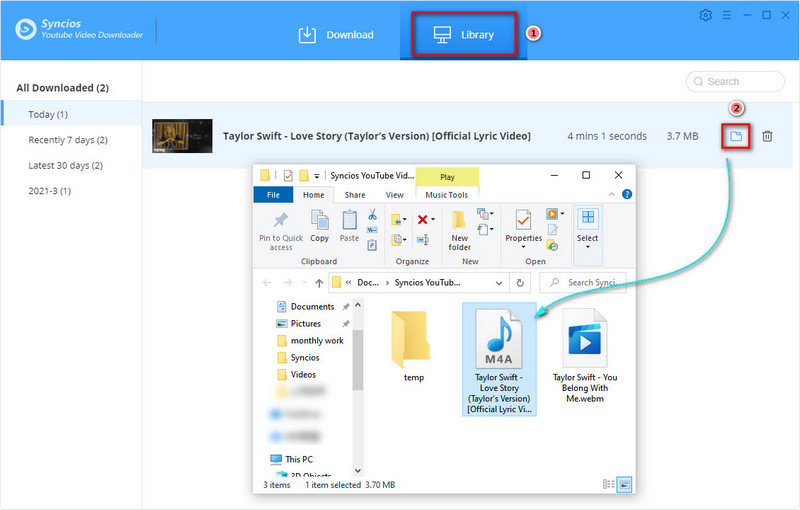This screenshot has height=510, width=800.
Task: Switch to large icons view in status bar
Action: coord(624,484)
